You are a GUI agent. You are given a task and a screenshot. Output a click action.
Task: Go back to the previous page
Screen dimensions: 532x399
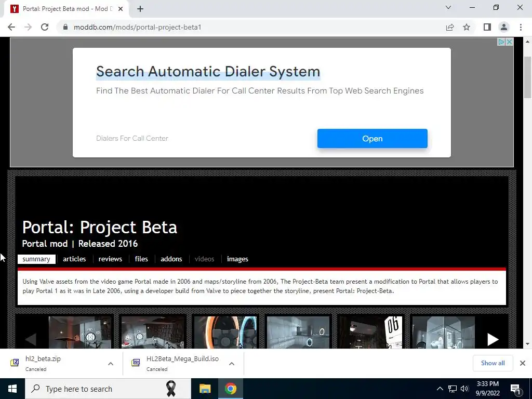tap(11, 27)
